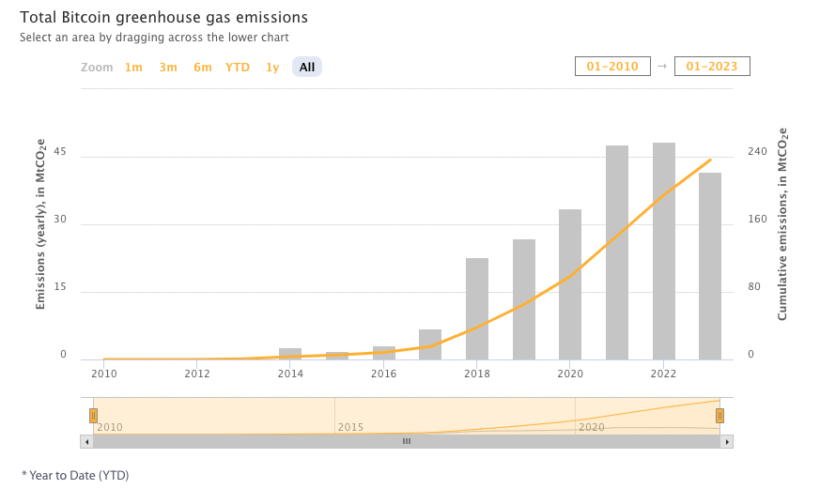Click the 2017 emissions bar
Viewport: 820px width, 504px height.
tap(430, 344)
